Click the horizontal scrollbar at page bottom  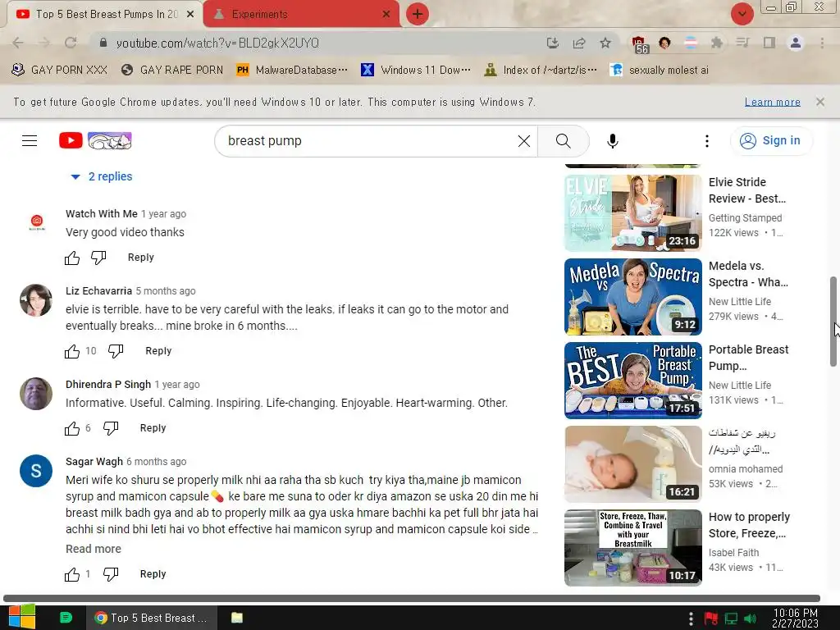pyautogui.click(x=412, y=598)
